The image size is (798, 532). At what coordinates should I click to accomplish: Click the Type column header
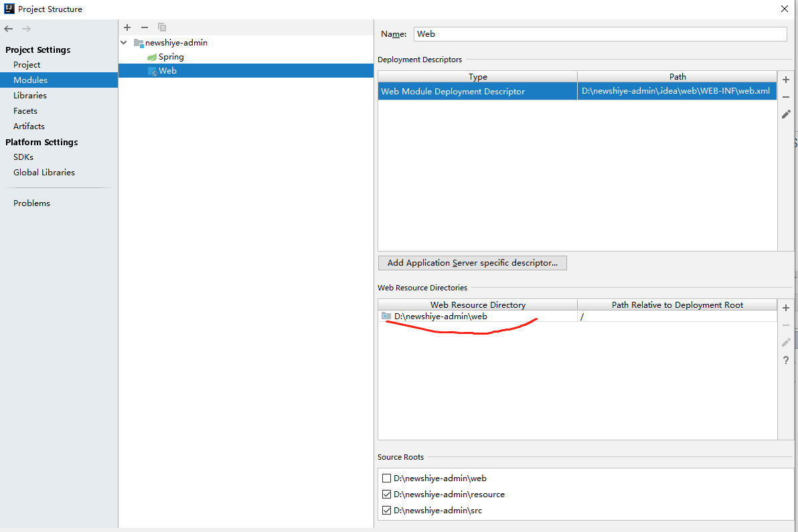pos(478,77)
